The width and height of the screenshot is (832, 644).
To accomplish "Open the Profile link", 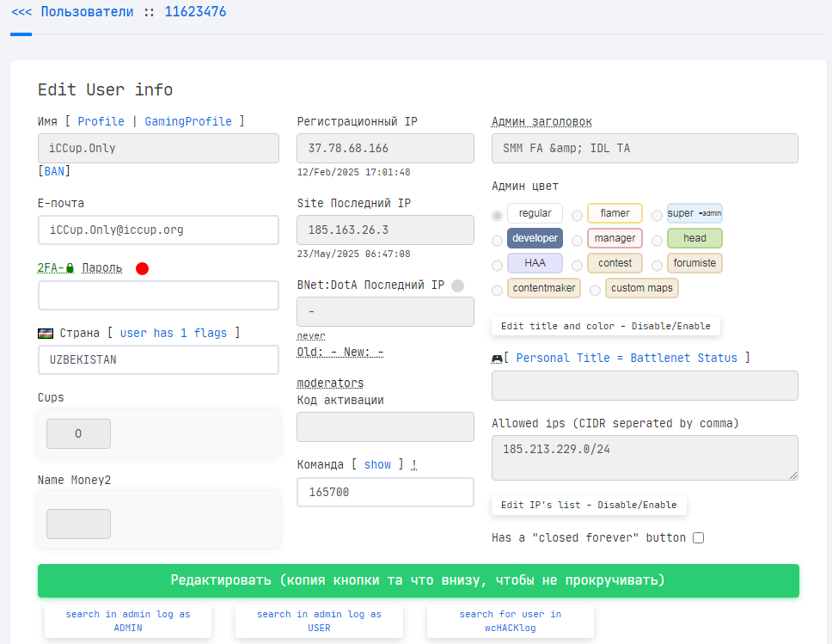I will [x=101, y=121].
